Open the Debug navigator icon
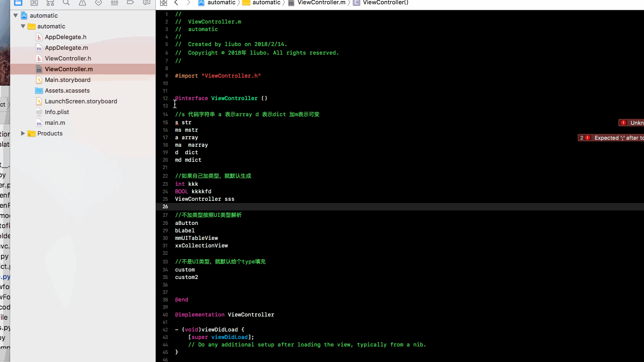 (x=115, y=3)
